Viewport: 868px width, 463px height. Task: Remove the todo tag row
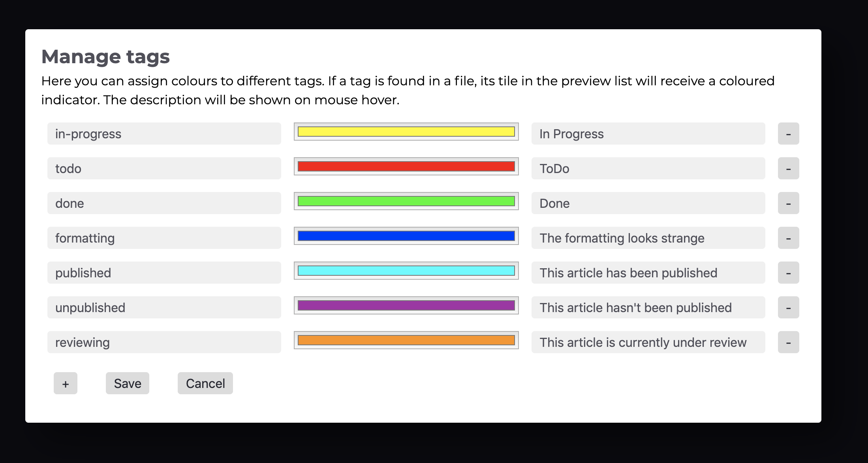(x=788, y=168)
